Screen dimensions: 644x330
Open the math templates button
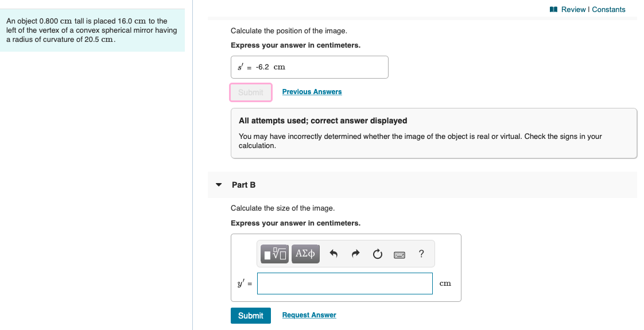coord(275,254)
